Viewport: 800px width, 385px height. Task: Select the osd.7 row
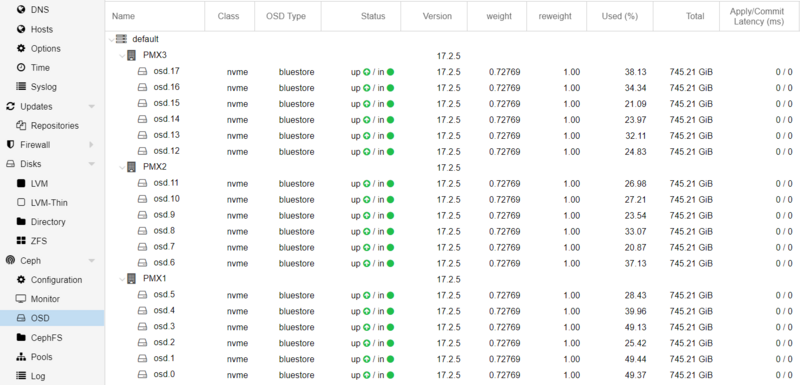click(453, 247)
